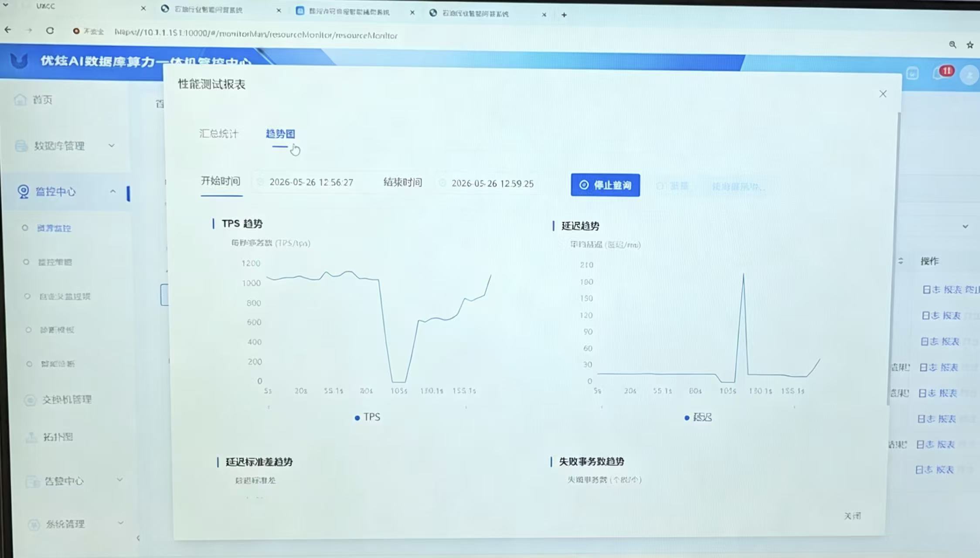Toggle the 延迟 legend dot
Image resolution: width=980 pixels, height=558 pixels.
coord(687,418)
